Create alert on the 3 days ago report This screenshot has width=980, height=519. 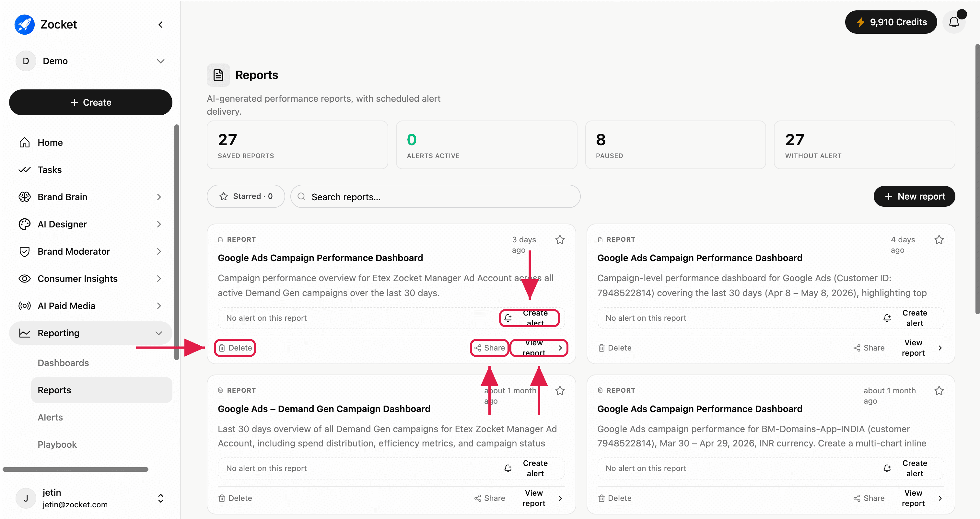(x=529, y=318)
